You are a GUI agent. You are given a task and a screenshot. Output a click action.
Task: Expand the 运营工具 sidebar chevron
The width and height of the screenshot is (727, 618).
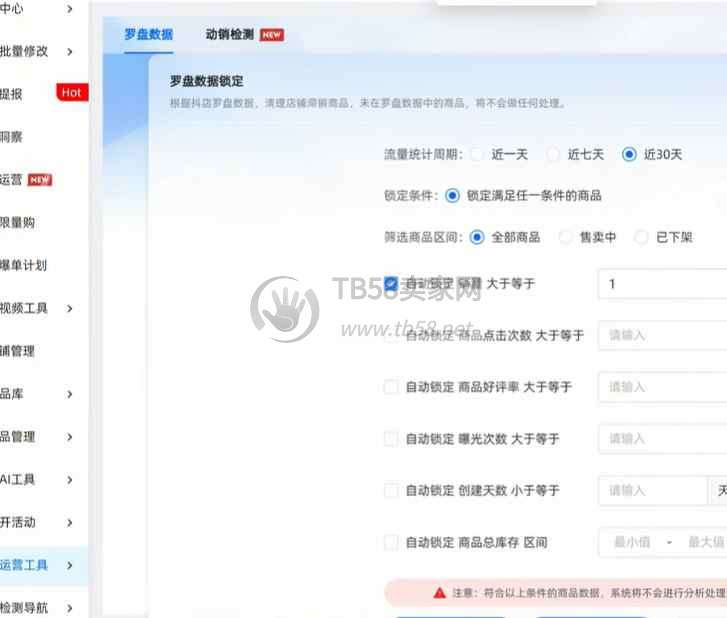(70, 565)
